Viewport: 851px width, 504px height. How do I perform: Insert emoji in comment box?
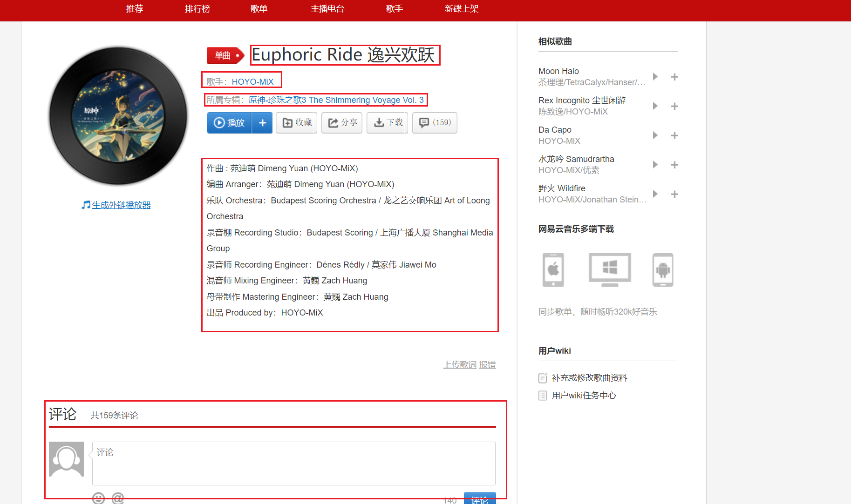pos(98,498)
